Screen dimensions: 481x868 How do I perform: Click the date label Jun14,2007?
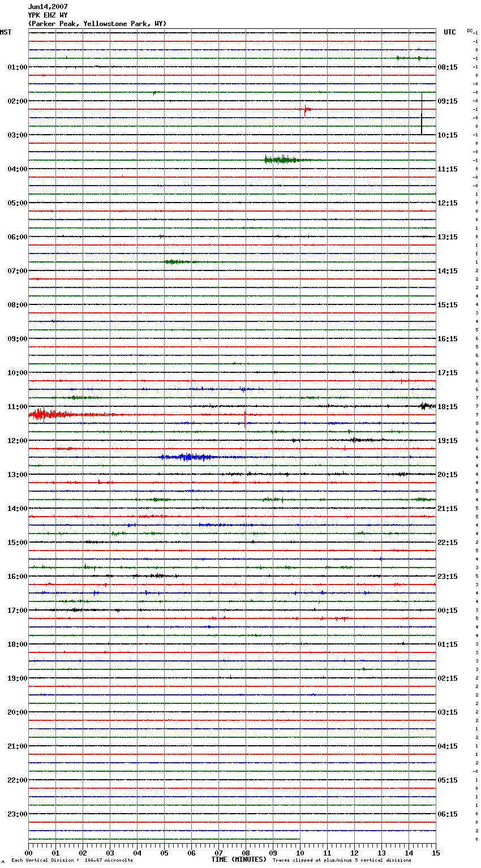click(48, 7)
